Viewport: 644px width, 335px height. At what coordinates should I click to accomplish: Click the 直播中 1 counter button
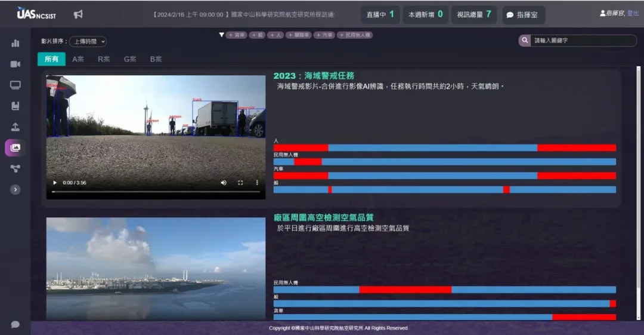[380, 14]
